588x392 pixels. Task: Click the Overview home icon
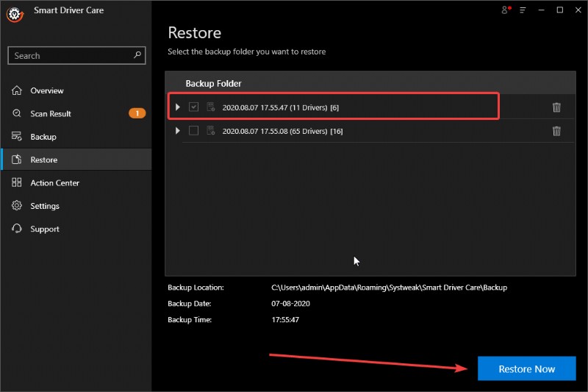tap(16, 90)
